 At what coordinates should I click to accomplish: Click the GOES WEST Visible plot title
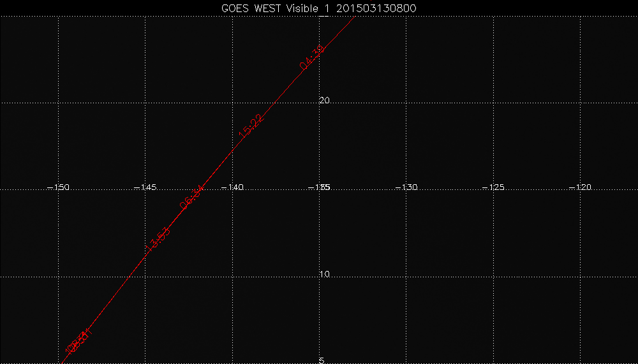(281, 8)
